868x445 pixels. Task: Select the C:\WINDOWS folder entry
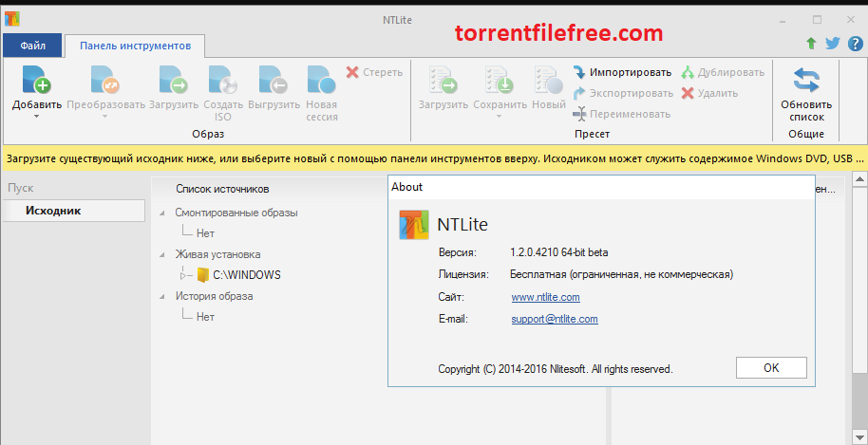point(246,275)
